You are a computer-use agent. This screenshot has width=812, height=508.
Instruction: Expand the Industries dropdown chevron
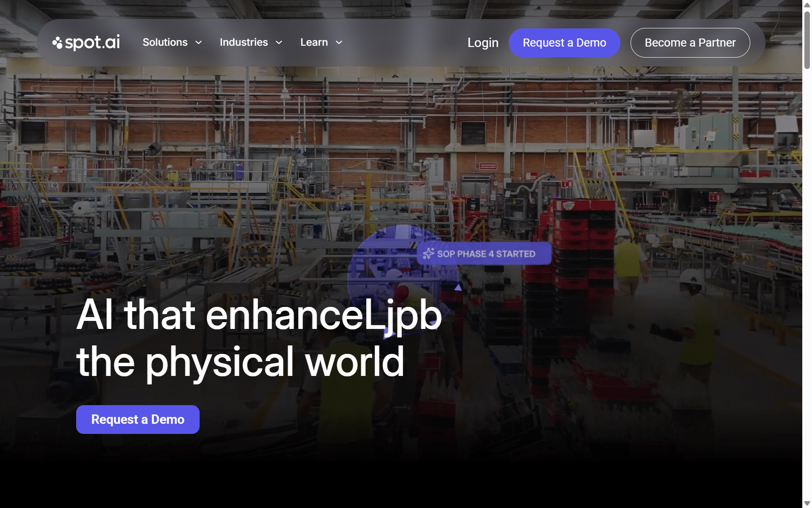click(279, 42)
